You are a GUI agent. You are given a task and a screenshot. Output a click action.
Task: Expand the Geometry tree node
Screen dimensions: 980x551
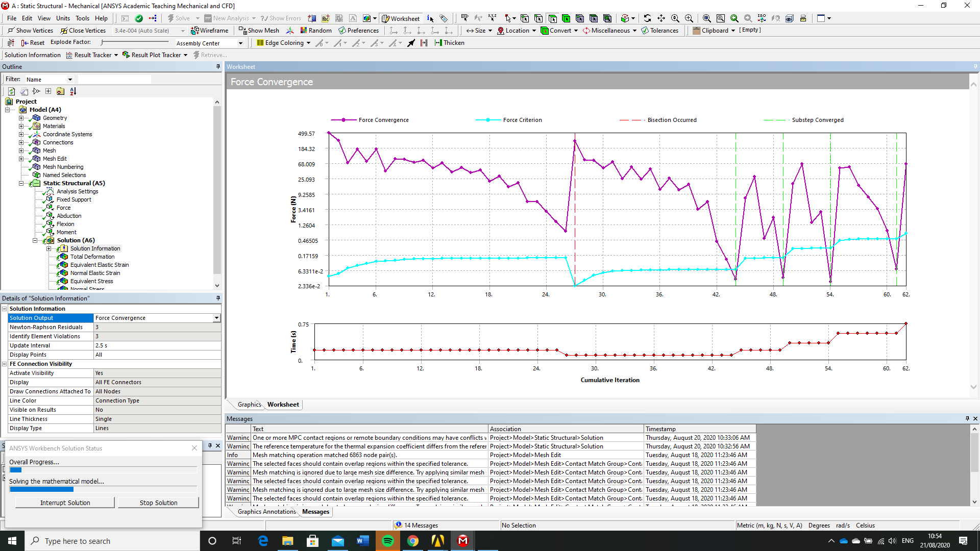(x=21, y=118)
